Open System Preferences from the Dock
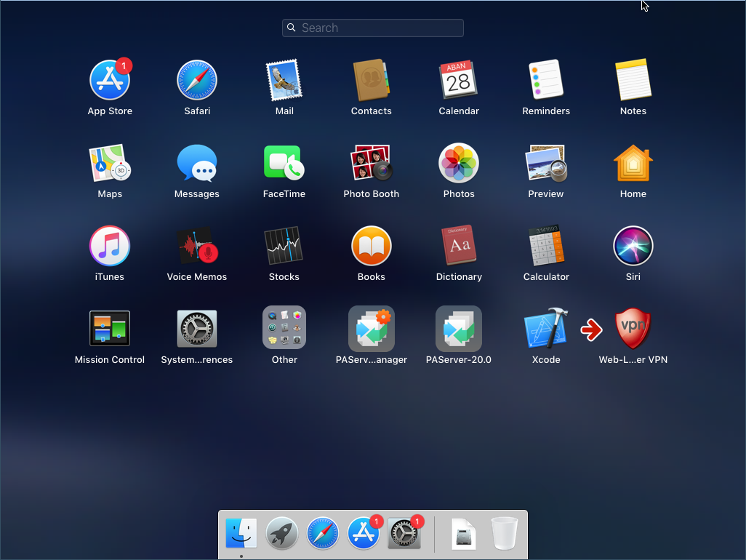Screen dimensions: 746x560 tap(404, 533)
